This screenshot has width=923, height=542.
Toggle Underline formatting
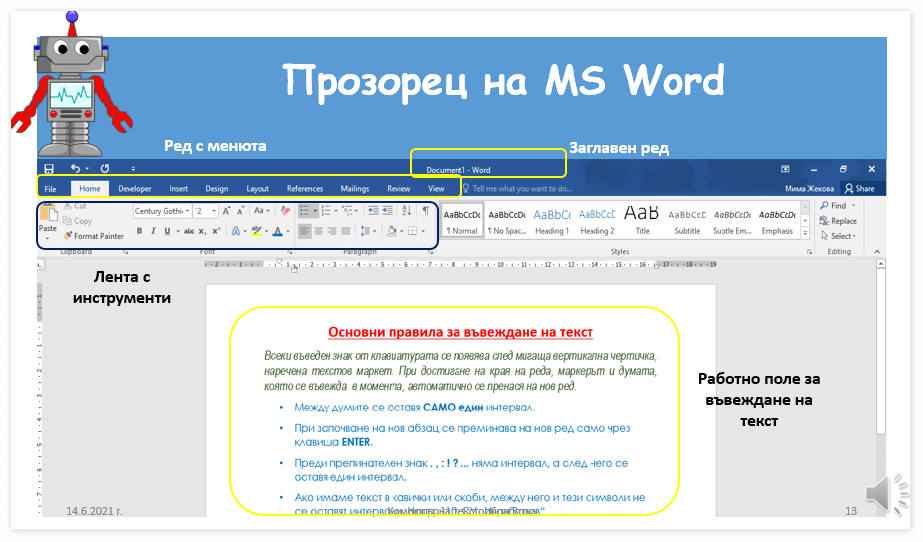tap(167, 231)
